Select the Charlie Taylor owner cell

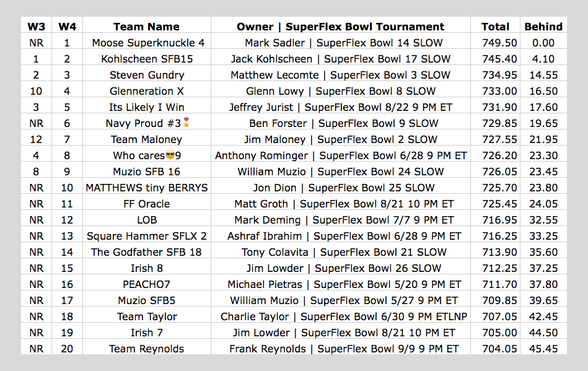[x=341, y=316]
